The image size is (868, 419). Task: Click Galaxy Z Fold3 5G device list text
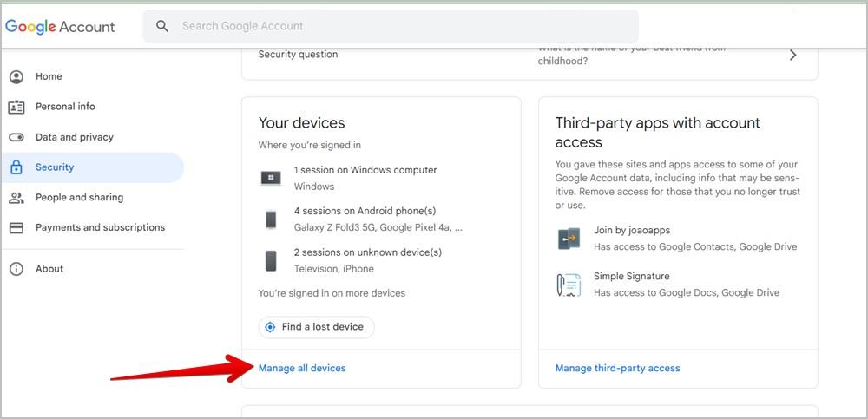point(378,227)
